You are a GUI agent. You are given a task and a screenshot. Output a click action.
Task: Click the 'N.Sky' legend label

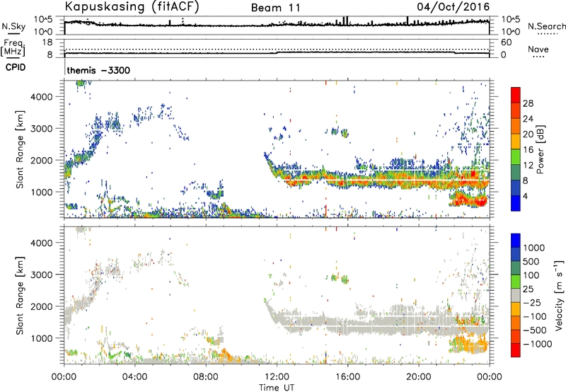pos(13,26)
